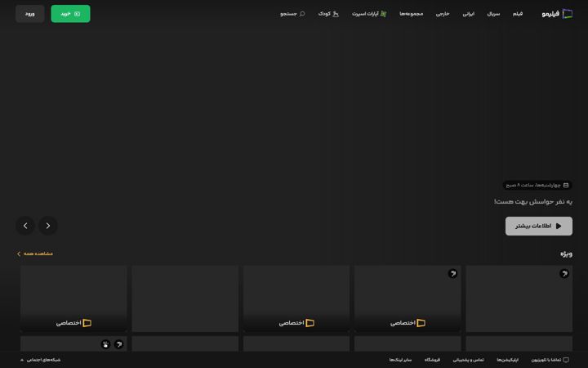The height and width of the screenshot is (368, 588).
Task: Click the green خرید button
Action: tap(70, 14)
